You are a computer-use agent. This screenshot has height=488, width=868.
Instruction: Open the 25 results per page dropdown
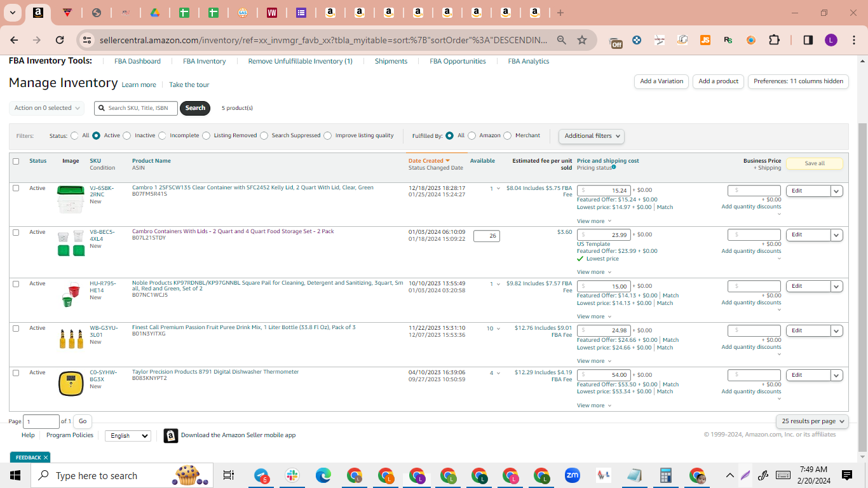pyautogui.click(x=812, y=421)
